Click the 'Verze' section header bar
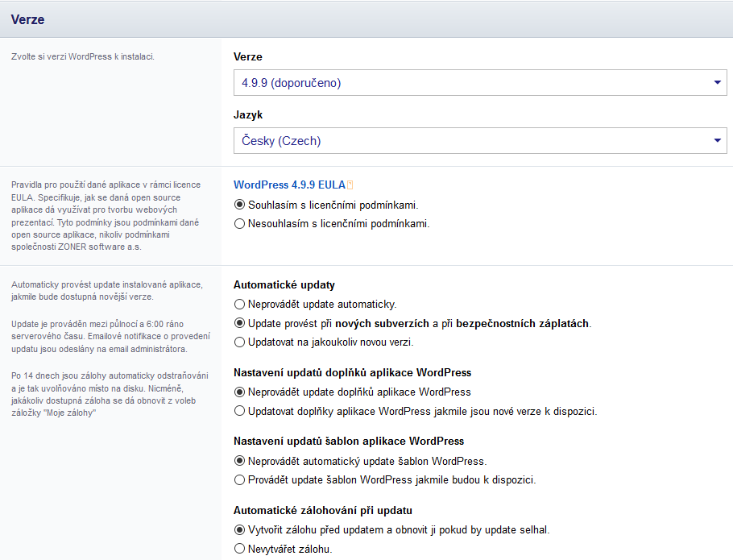 click(x=366, y=19)
